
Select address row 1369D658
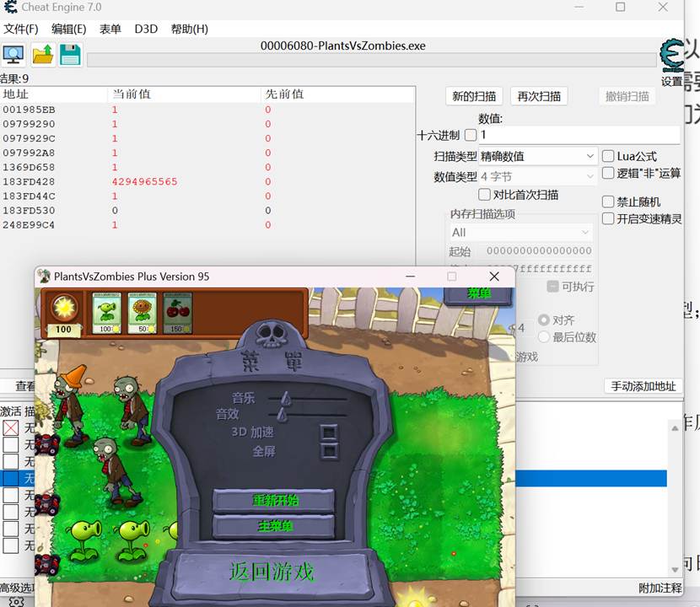tap(207, 167)
